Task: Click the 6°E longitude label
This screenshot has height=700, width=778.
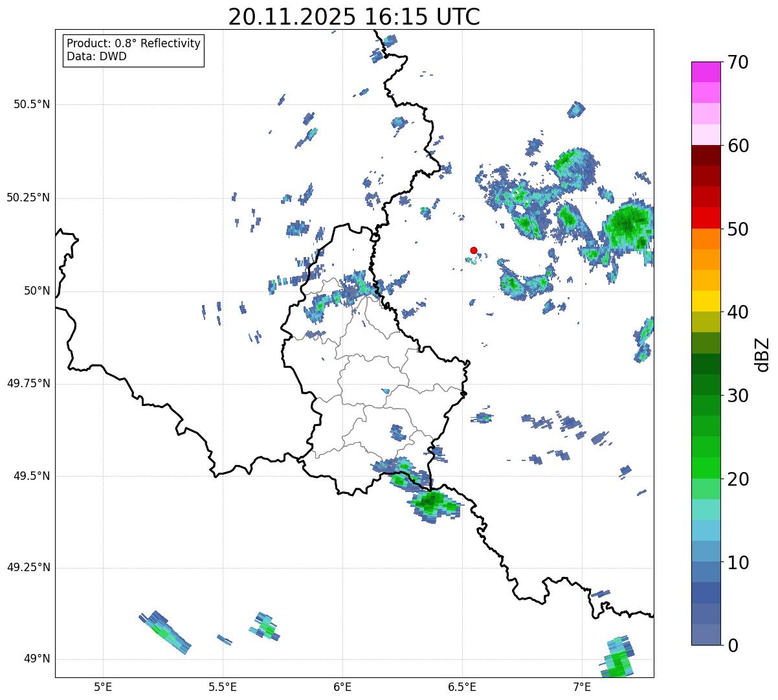Action: [342, 686]
